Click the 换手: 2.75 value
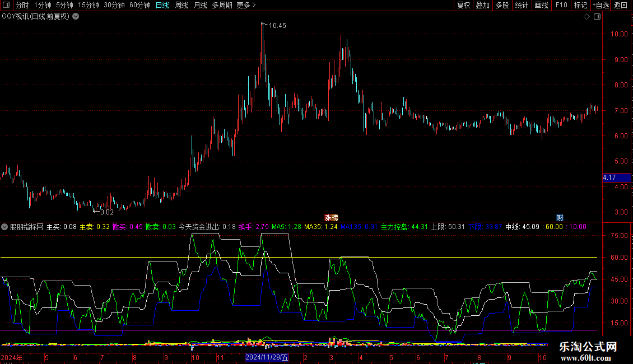This screenshot has width=633, height=364. [x=254, y=227]
